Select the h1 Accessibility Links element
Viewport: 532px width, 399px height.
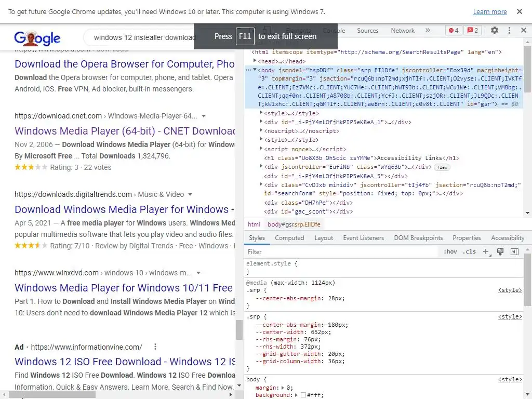pyautogui.click(x=362, y=158)
